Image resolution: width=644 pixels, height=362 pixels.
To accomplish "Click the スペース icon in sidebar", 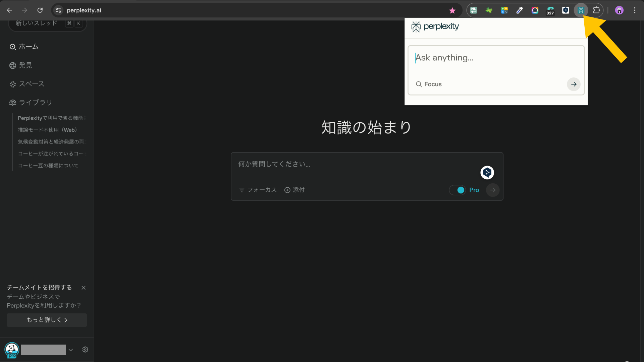I will coord(13,84).
